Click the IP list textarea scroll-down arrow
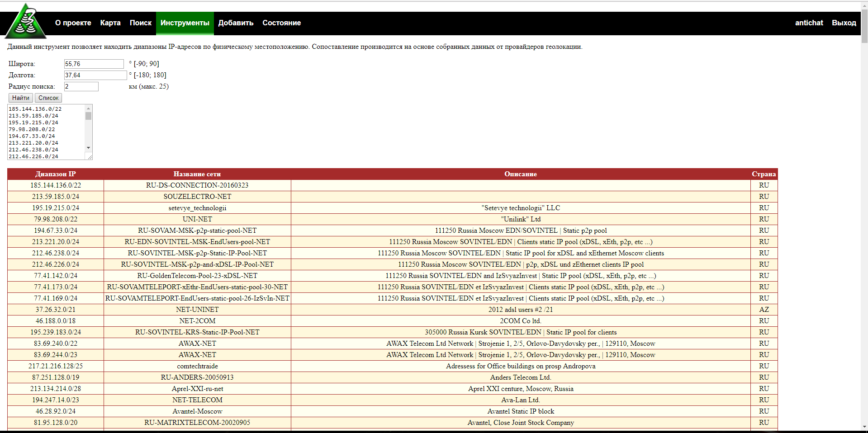This screenshot has width=868, height=433. (x=89, y=148)
